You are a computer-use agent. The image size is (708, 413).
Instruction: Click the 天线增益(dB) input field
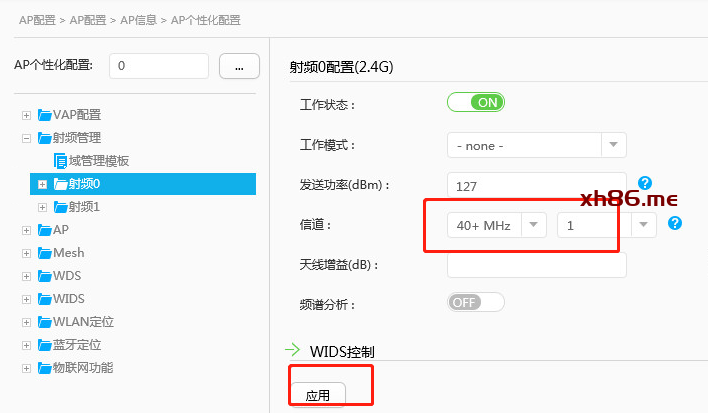[x=536, y=265]
